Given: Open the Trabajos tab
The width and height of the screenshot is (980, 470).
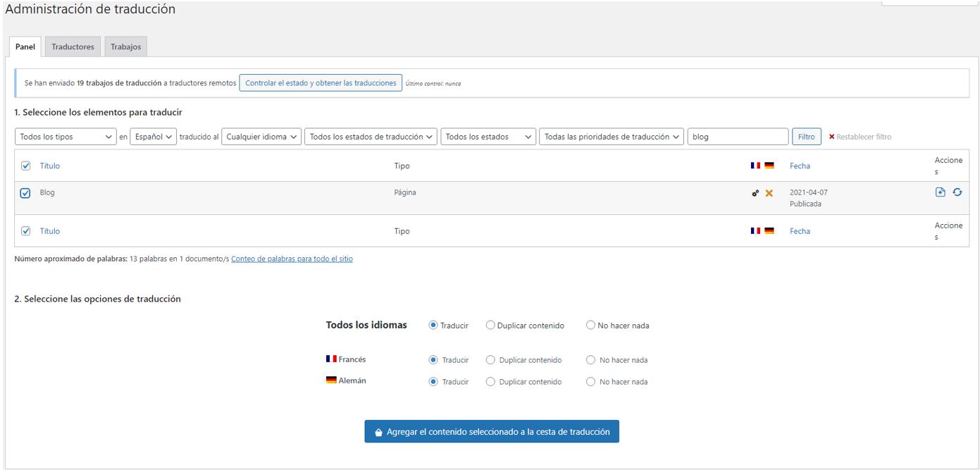Looking at the screenshot, I should click(x=125, y=47).
